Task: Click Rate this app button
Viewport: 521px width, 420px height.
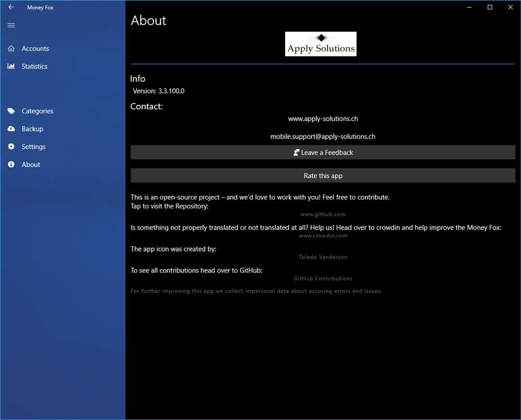Action: pyautogui.click(x=323, y=175)
